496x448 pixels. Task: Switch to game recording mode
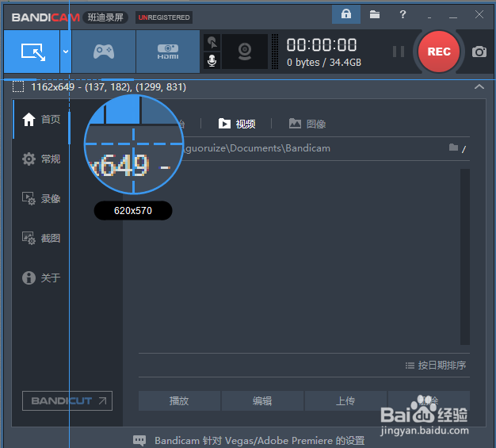(x=104, y=52)
